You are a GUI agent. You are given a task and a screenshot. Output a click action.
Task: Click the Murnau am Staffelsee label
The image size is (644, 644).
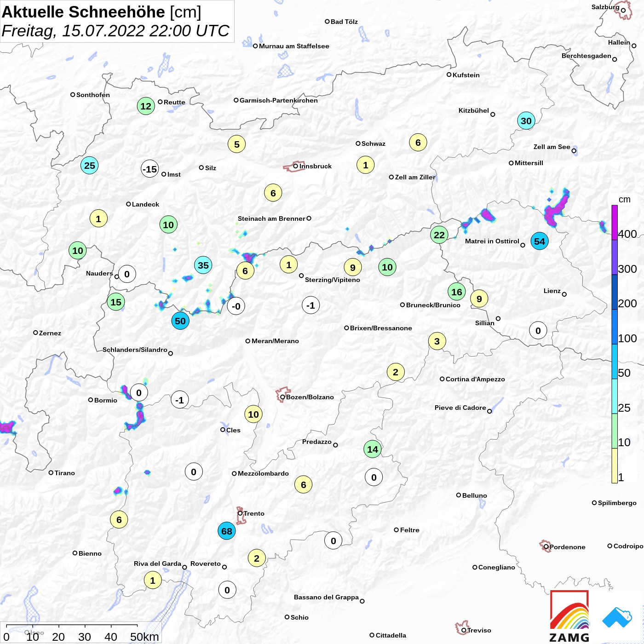294,46
